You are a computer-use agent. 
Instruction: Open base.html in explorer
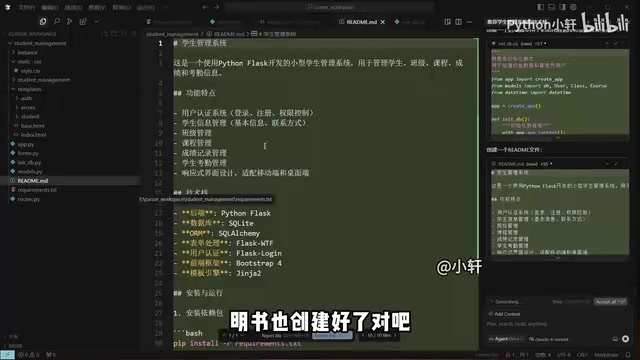click(32, 126)
